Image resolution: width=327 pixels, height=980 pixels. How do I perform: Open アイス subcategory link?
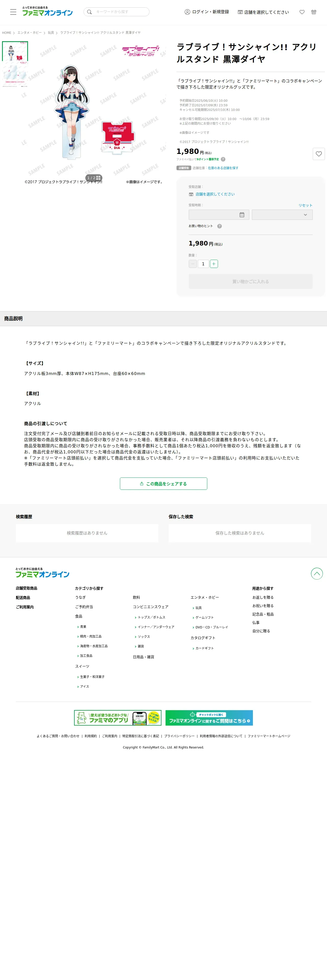tap(85, 687)
